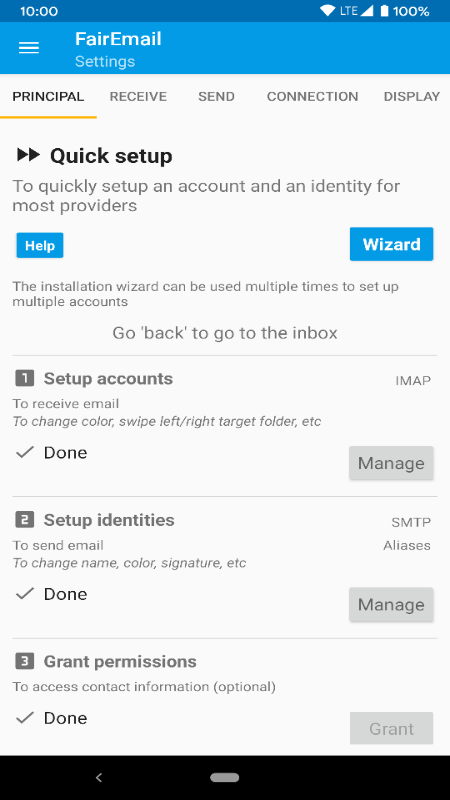Tap the Aliases link

(407, 545)
